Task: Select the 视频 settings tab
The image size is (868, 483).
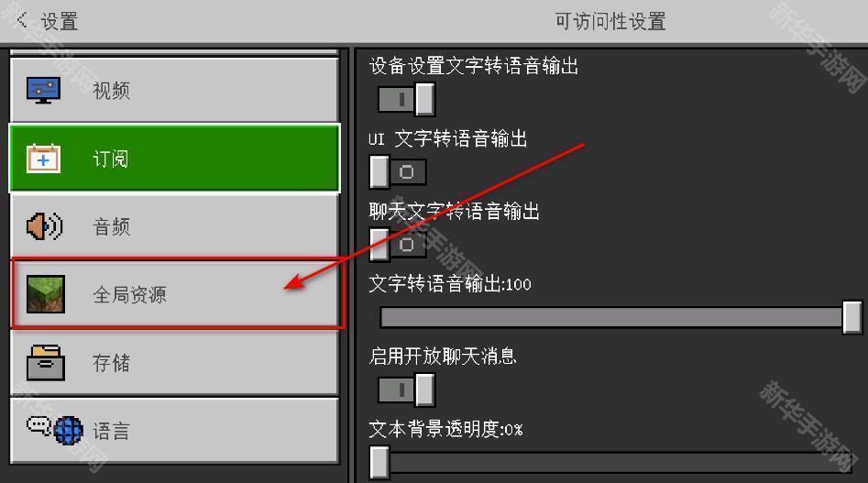Action: 174,90
